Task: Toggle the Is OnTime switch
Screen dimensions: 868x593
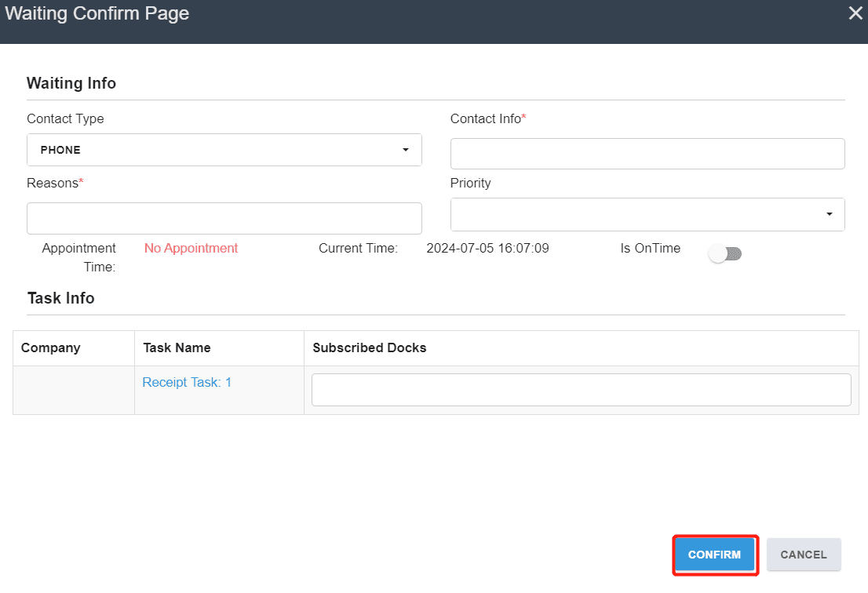Action: tap(725, 254)
